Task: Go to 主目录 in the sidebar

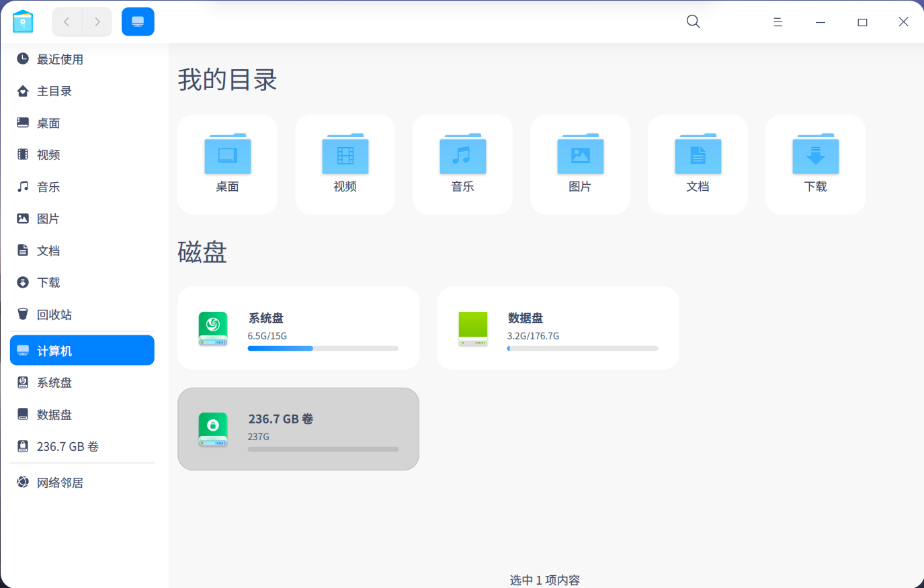Action: click(x=82, y=91)
